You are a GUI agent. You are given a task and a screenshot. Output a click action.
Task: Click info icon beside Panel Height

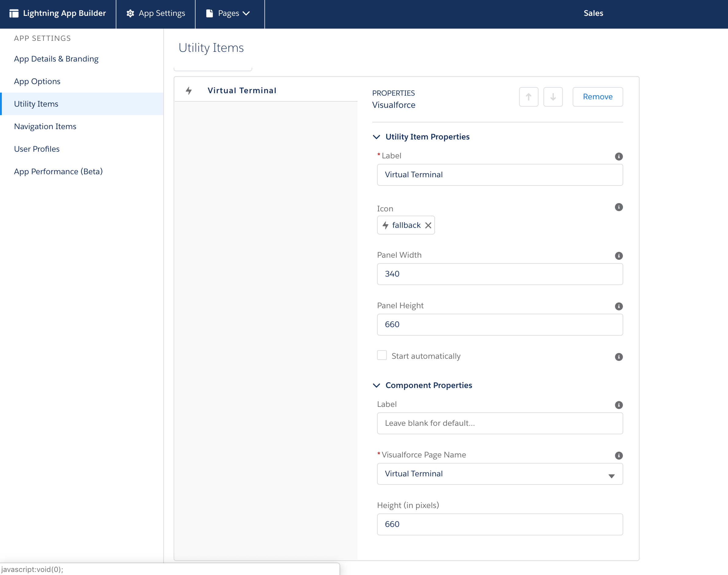[x=619, y=306]
